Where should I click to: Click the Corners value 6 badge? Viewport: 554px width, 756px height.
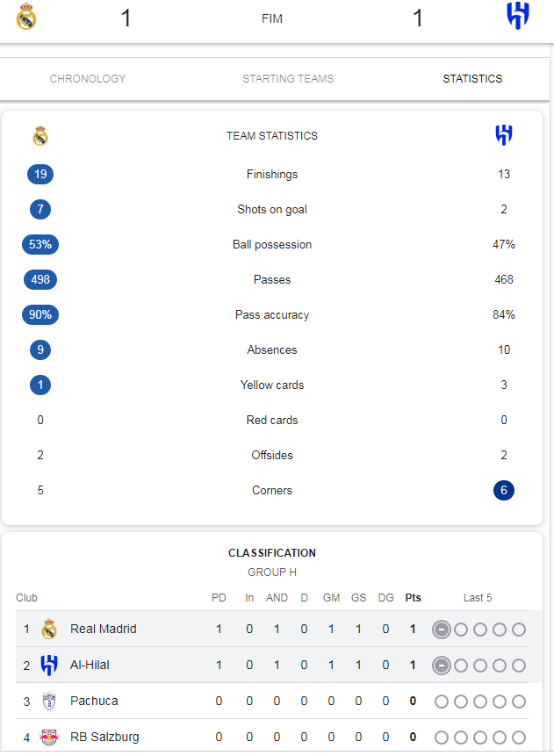pyautogui.click(x=504, y=490)
